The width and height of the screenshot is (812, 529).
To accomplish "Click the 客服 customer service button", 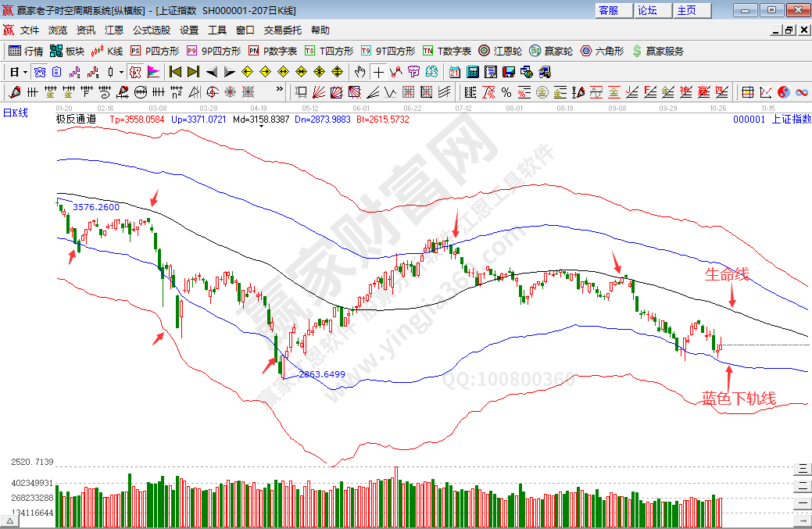I will point(609,10).
